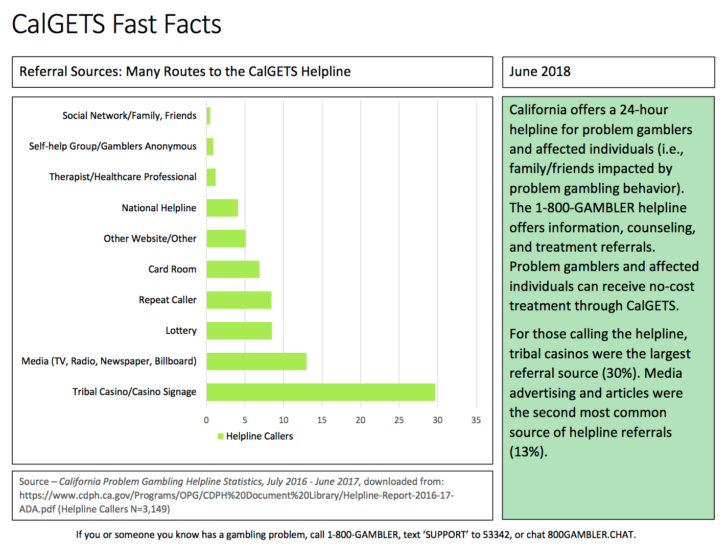Screen dimensions: 728x560
Task: Click the Referral Sources chart heading
Action: pyautogui.click(x=185, y=72)
